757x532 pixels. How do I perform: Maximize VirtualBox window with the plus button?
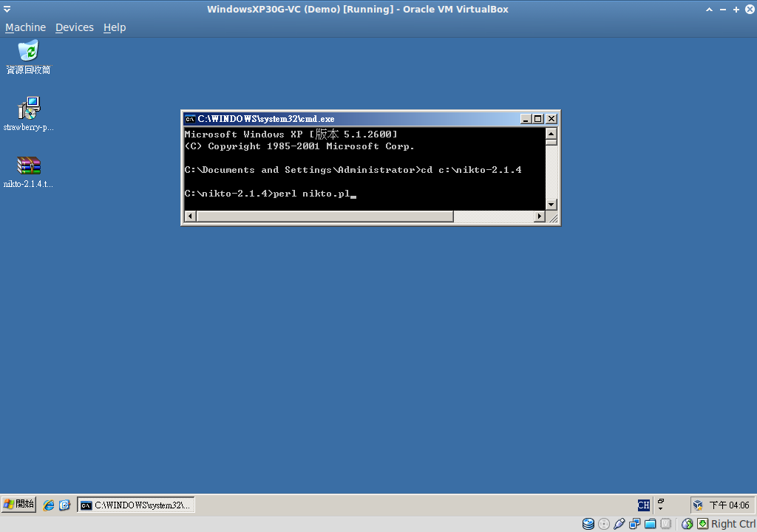[x=736, y=9]
